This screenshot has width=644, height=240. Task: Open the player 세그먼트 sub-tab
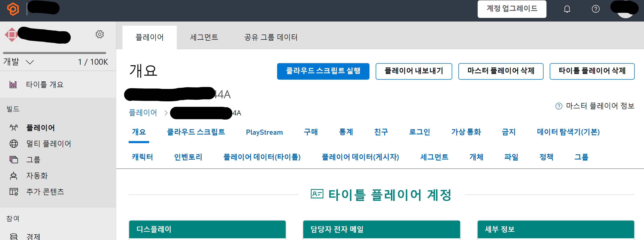[x=434, y=157]
